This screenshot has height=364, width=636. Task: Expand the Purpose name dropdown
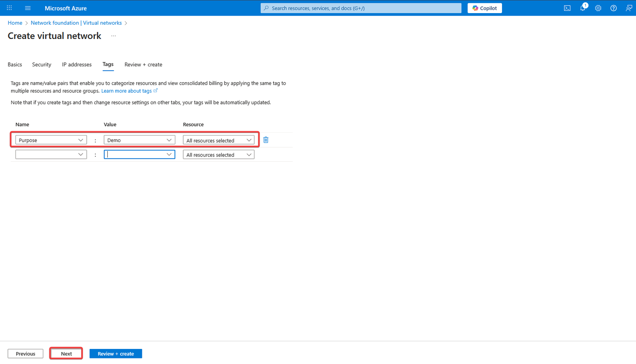pos(80,140)
